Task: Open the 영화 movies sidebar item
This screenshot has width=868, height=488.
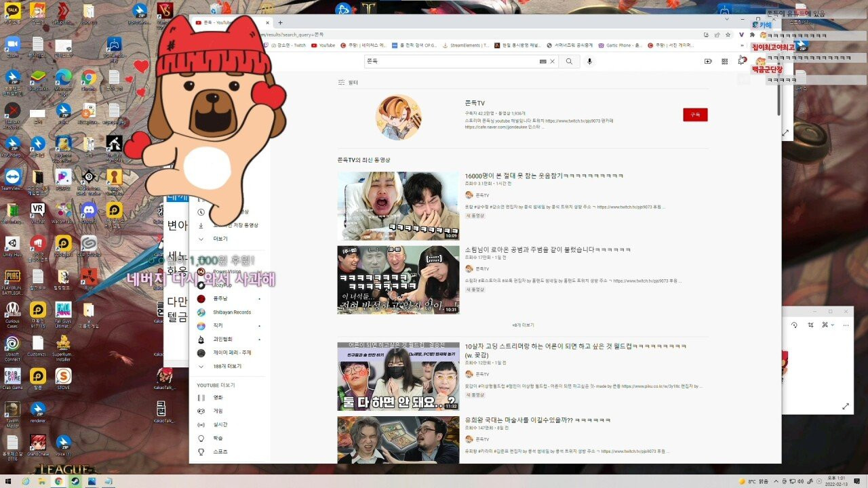Action: pos(217,397)
